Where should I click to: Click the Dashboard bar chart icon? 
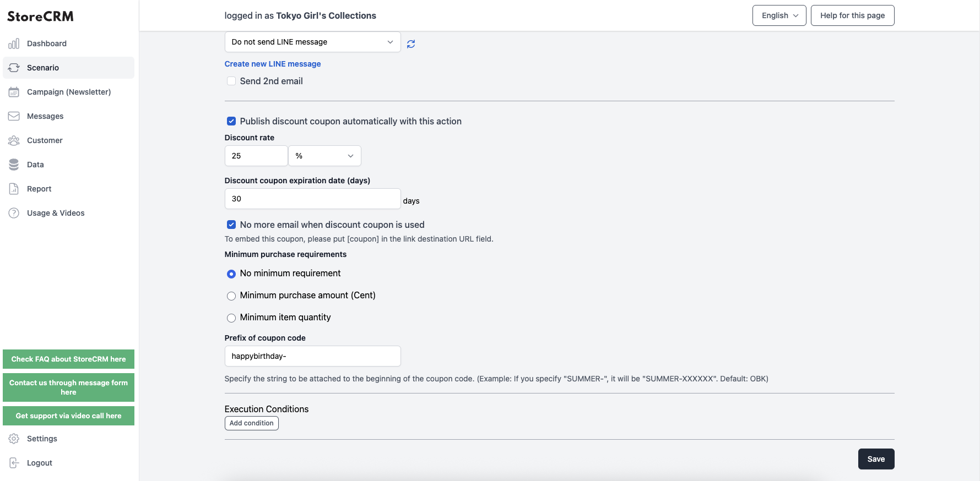14,43
